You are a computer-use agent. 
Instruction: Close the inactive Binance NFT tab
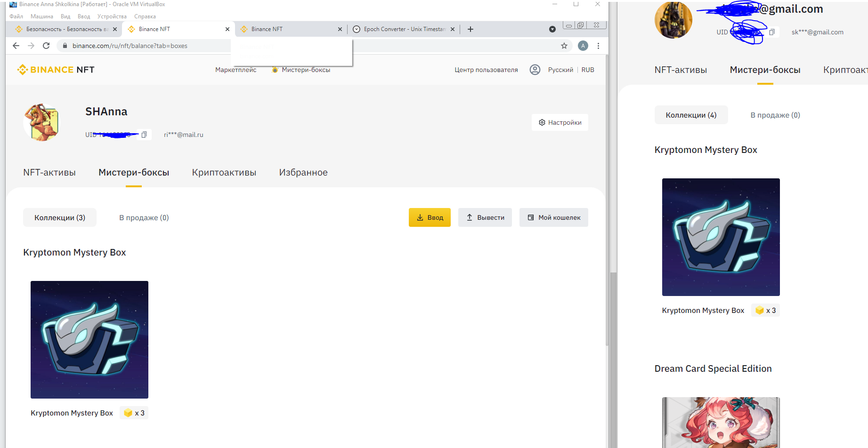(x=340, y=29)
